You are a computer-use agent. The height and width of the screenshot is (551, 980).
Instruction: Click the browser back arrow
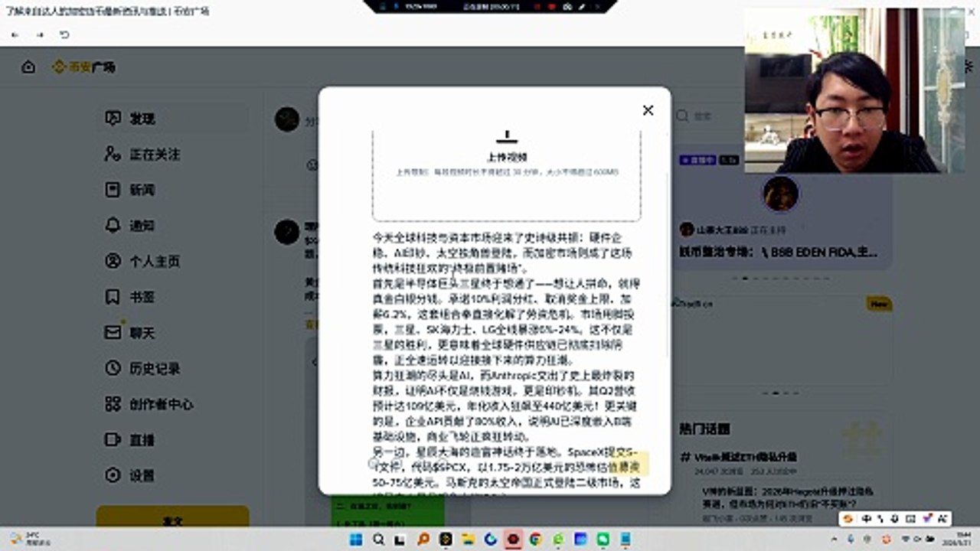15,35
